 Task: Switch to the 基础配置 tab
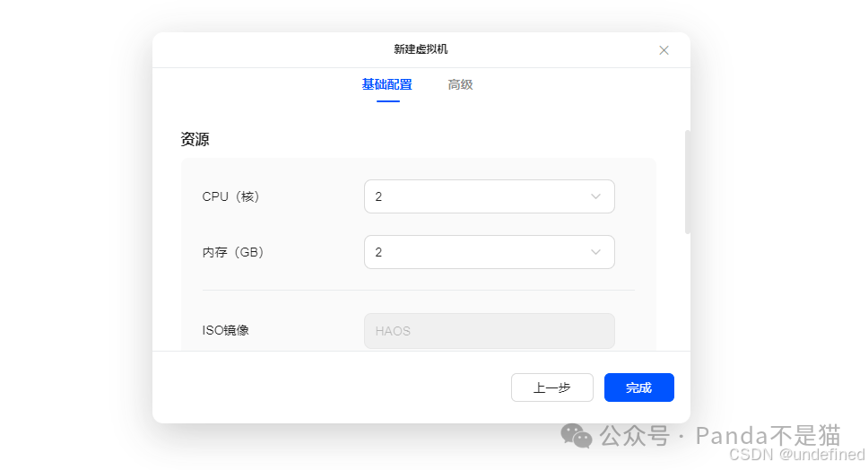(x=387, y=84)
